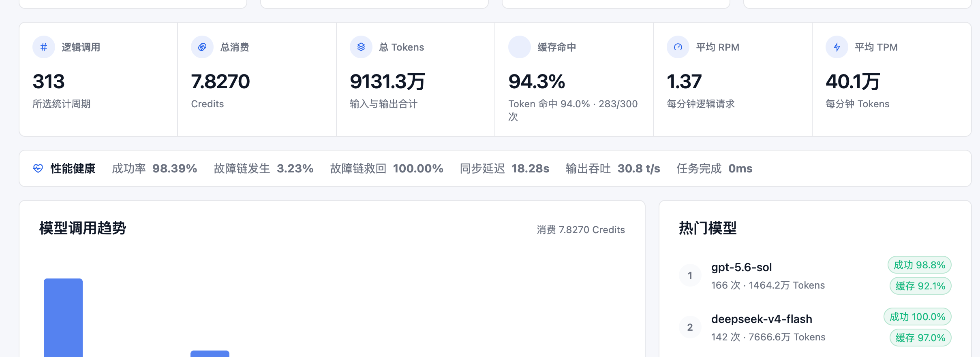Click the 任务完成 0ms metric
This screenshot has height=357, width=980.
[x=715, y=168]
